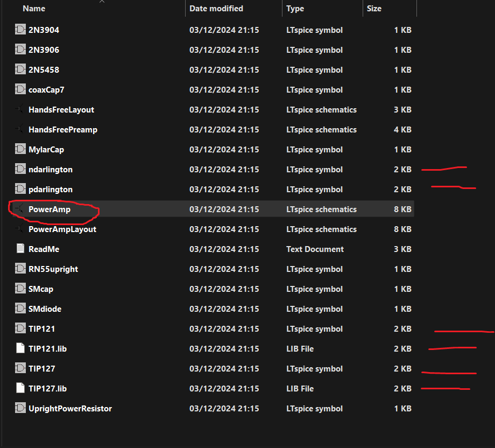This screenshot has height=448, width=495.
Task: Click the coaxCap7 symbol file icon
Action: (20, 89)
